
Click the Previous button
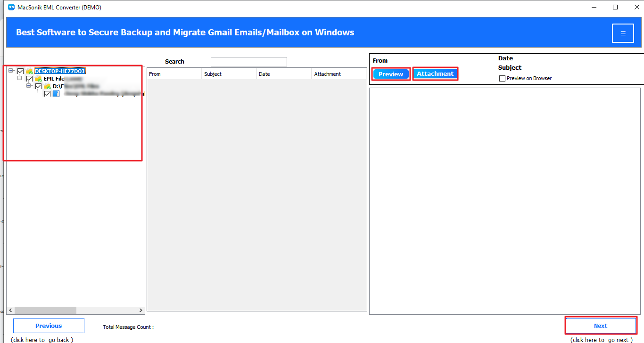pyautogui.click(x=49, y=326)
